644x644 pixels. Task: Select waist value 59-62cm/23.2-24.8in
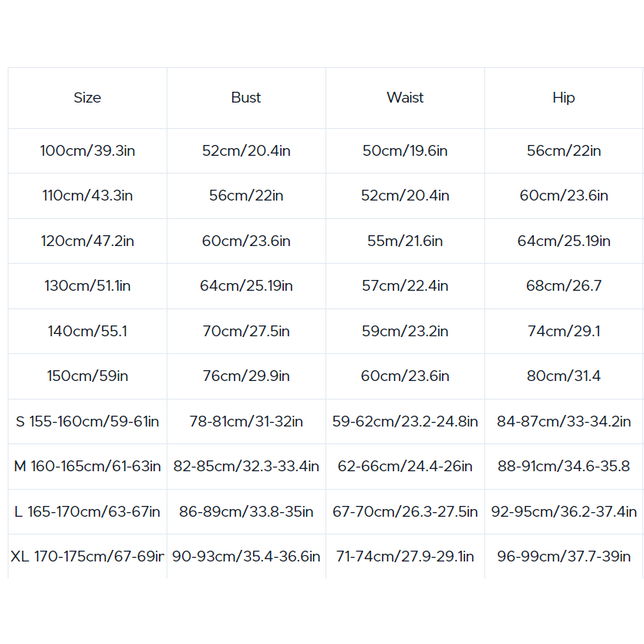(x=405, y=421)
